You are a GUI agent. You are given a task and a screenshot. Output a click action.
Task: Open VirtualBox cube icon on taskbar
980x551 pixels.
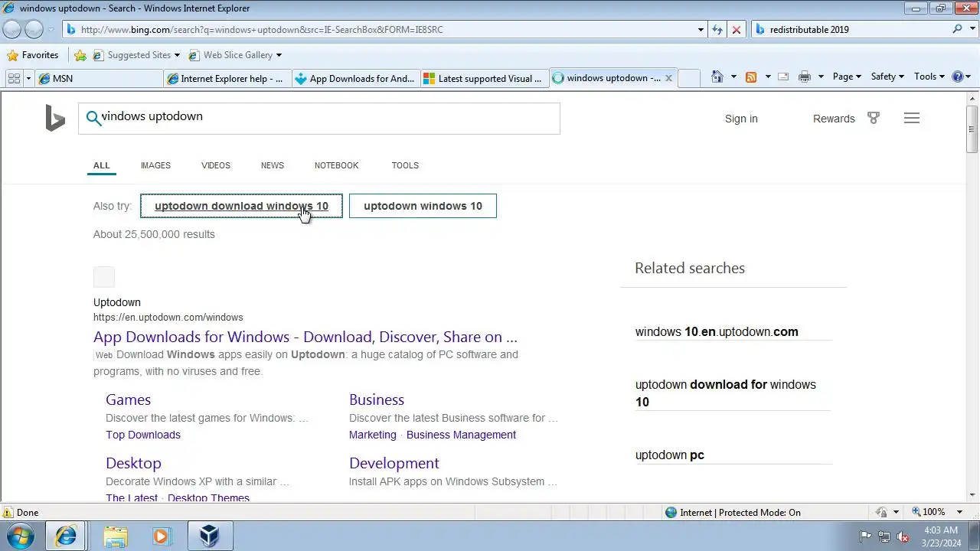click(x=209, y=536)
